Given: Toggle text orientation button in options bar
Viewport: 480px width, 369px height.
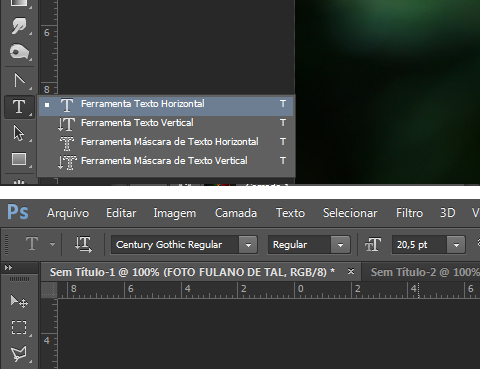Looking at the screenshot, I should click(x=83, y=244).
